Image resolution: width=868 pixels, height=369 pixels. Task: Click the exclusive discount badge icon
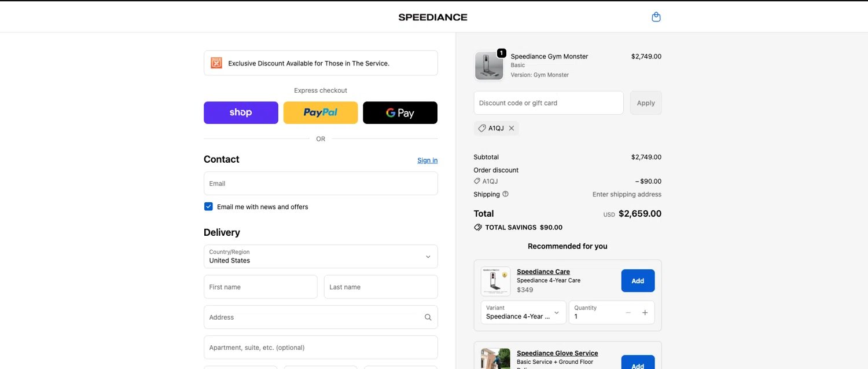(216, 63)
